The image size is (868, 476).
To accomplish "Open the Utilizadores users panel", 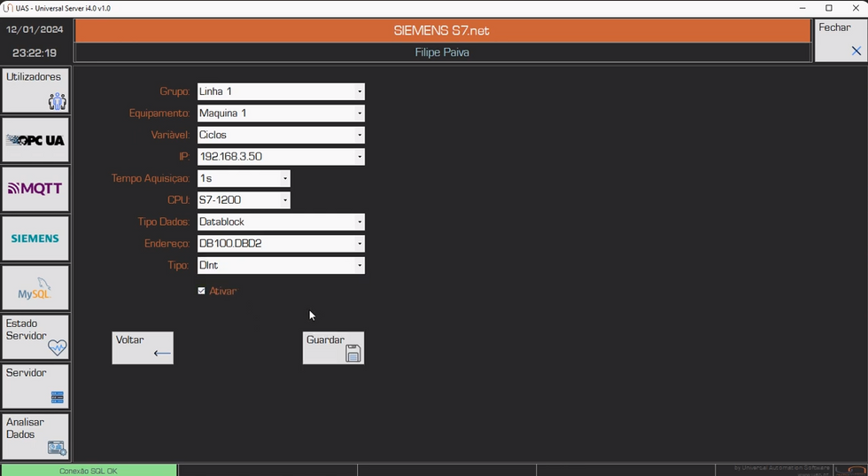I will pyautogui.click(x=35, y=90).
